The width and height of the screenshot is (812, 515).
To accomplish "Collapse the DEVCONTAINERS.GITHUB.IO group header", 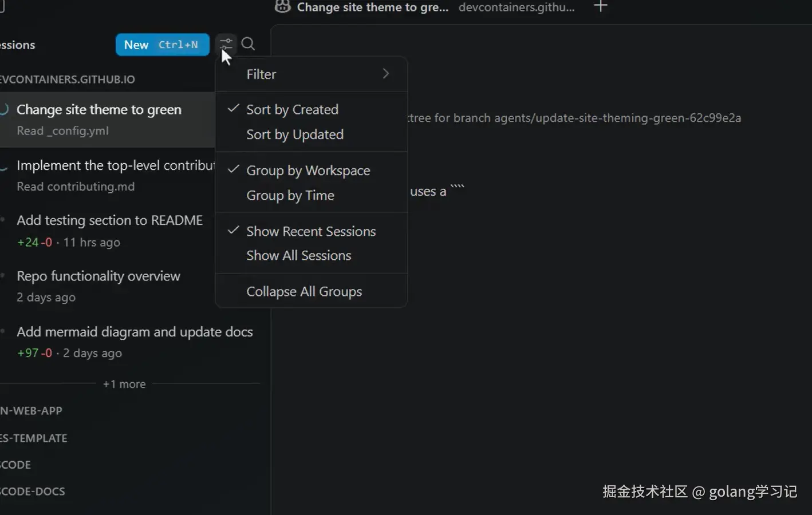I will 68,80.
